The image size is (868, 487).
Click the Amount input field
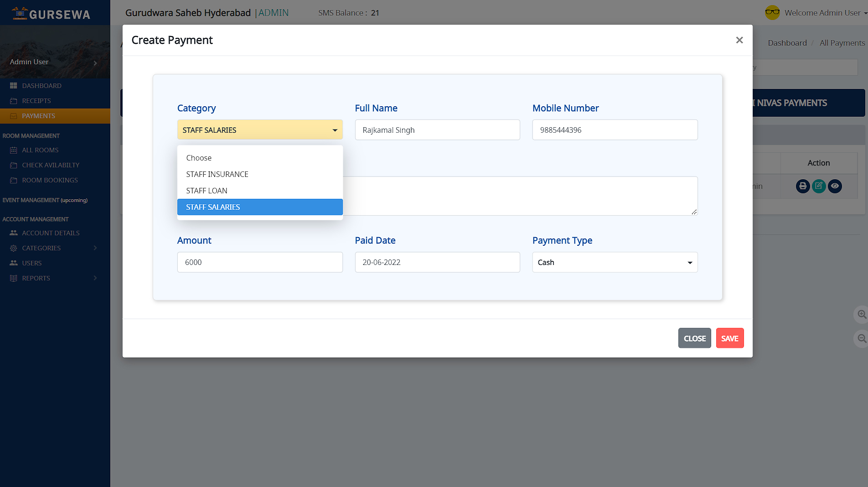pos(259,262)
